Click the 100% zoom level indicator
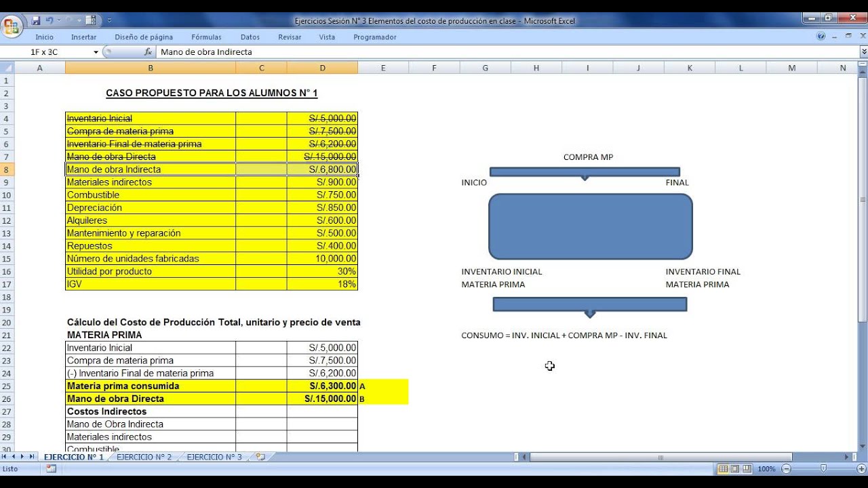Image resolution: width=868 pixels, height=488 pixels. (766, 469)
